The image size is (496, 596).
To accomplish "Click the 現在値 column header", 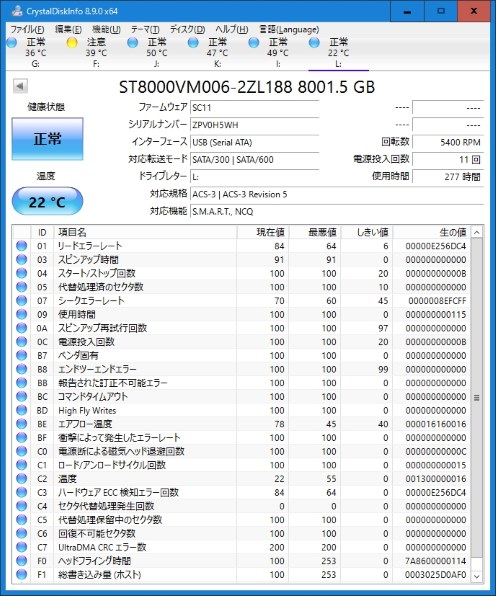I will pyautogui.click(x=262, y=232).
